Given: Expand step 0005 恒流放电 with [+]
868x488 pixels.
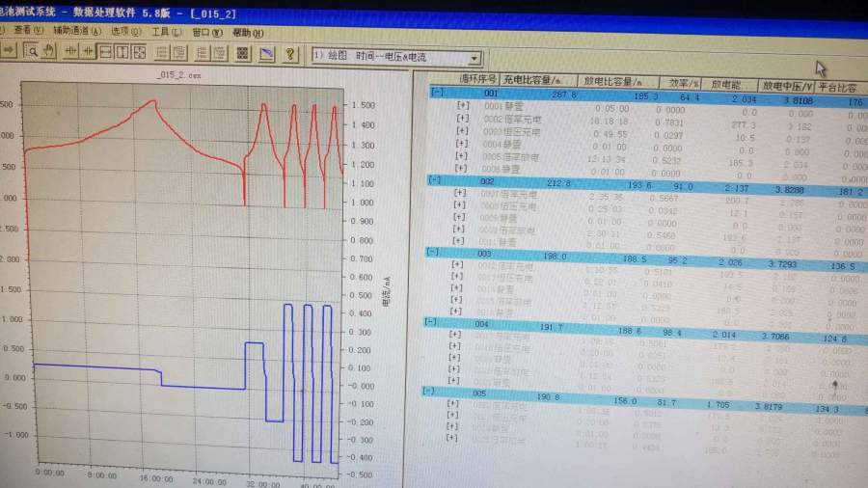Looking at the screenshot, I should 461,155.
